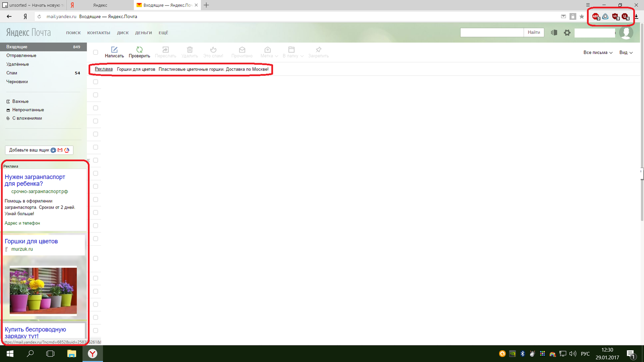The image size is (644, 362).
Task: Open the browser downloads arrow icon
Action: pyautogui.click(x=636, y=16)
